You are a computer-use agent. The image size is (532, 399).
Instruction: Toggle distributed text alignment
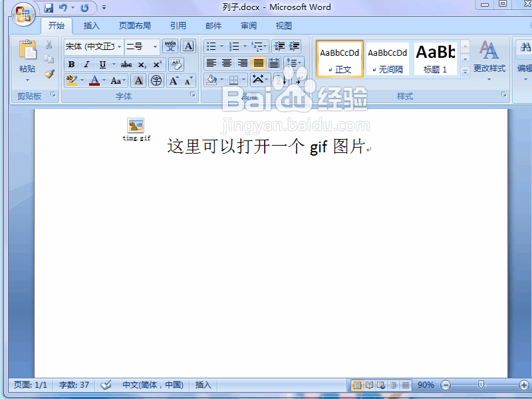click(273, 63)
